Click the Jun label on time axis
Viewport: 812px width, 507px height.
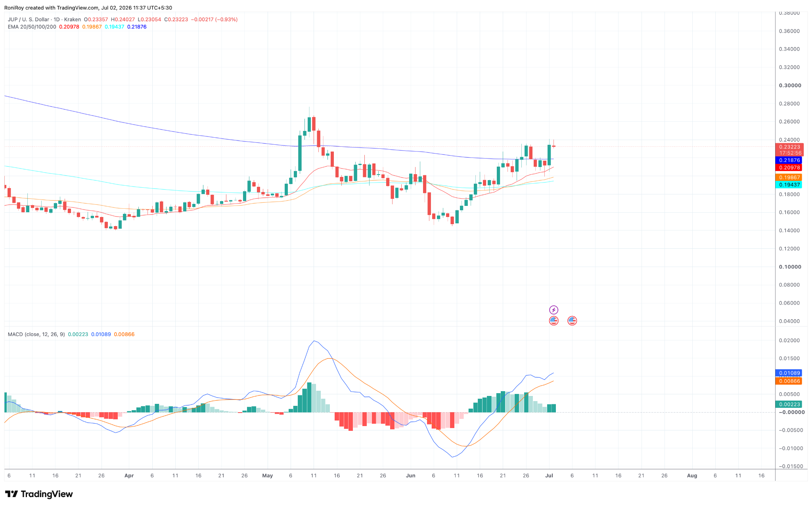point(411,476)
